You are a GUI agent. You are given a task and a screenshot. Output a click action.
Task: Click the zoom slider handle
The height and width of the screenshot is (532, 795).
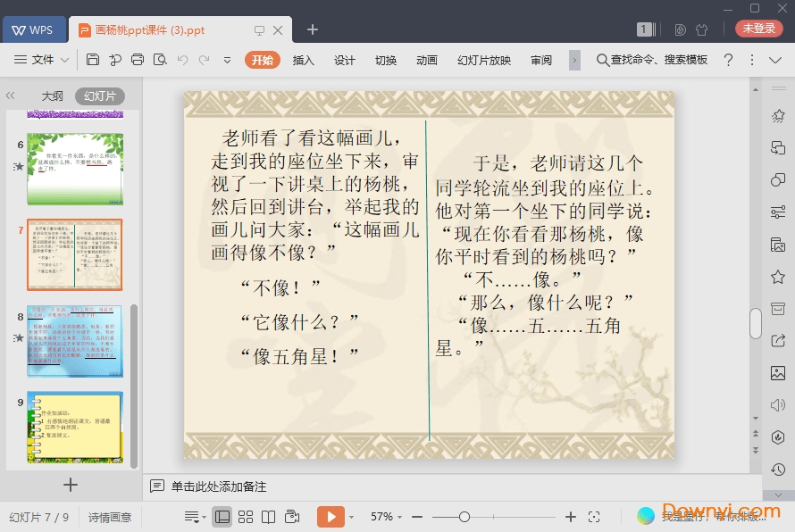coord(464,517)
